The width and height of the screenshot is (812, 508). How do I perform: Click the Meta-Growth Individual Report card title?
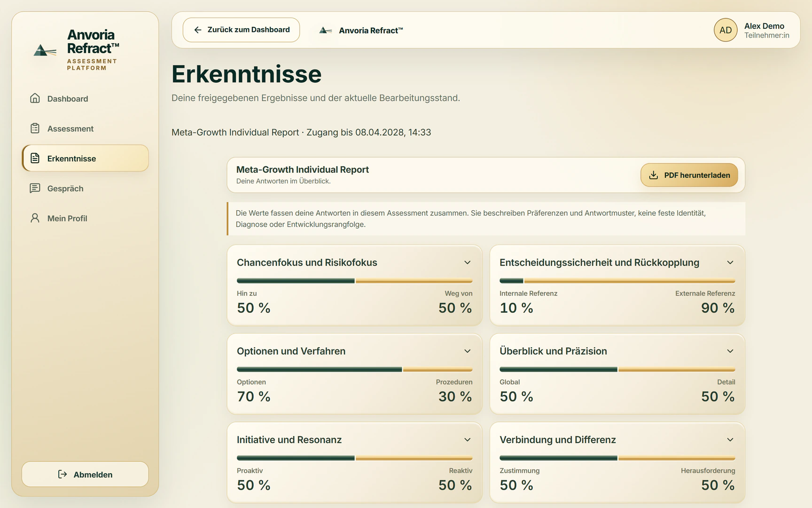(303, 169)
